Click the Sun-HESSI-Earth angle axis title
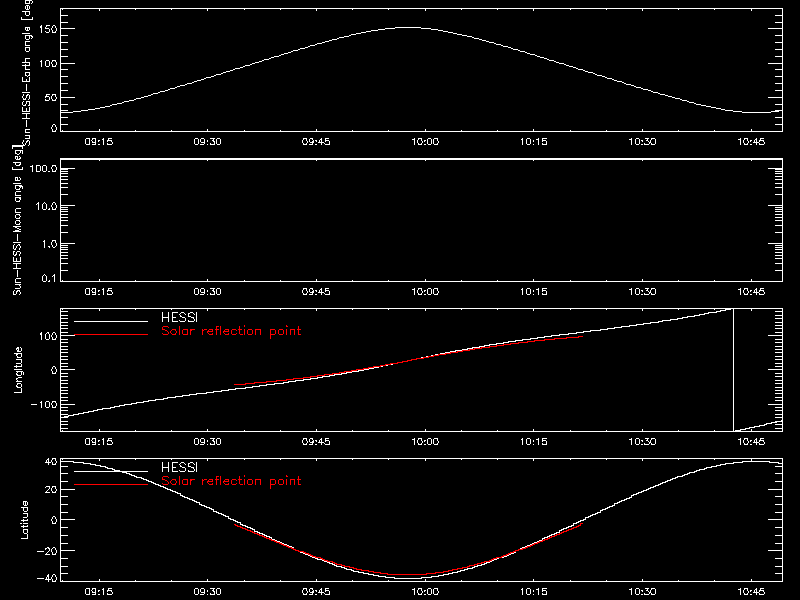Image resolution: width=800 pixels, height=600 pixels. click(x=27, y=72)
